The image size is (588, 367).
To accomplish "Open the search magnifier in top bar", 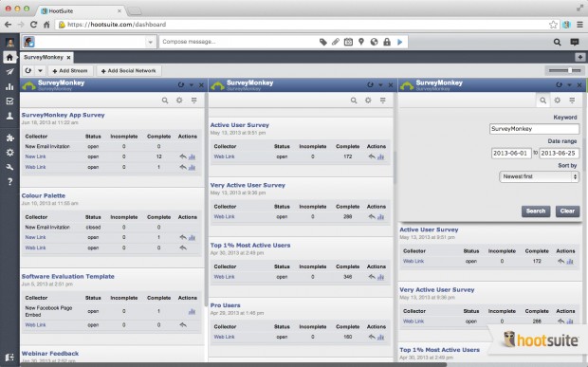I will [x=558, y=42].
